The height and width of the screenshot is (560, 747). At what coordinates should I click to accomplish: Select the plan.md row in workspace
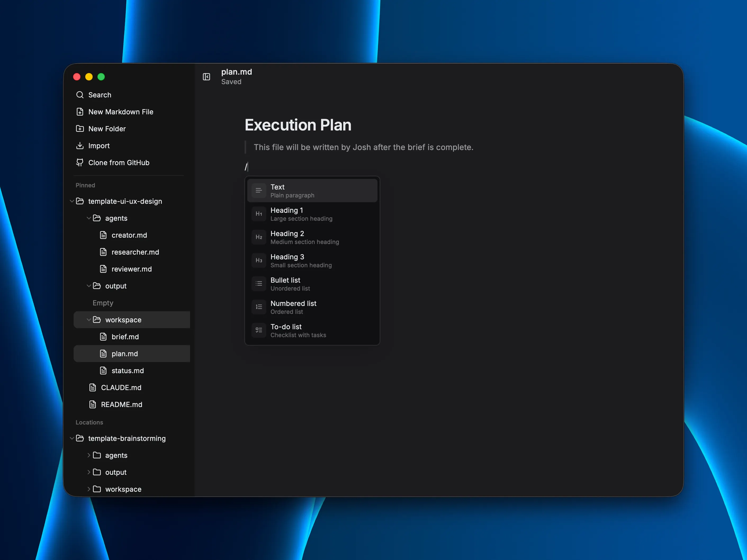(x=132, y=353)
